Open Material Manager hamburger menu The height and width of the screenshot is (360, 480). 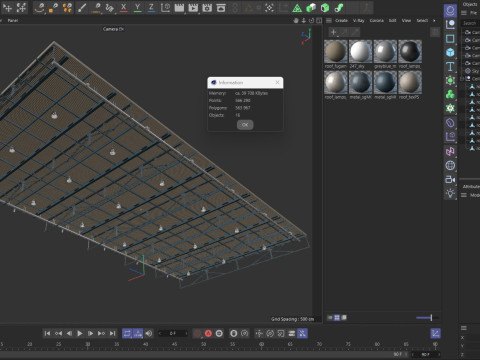(329, 20)
